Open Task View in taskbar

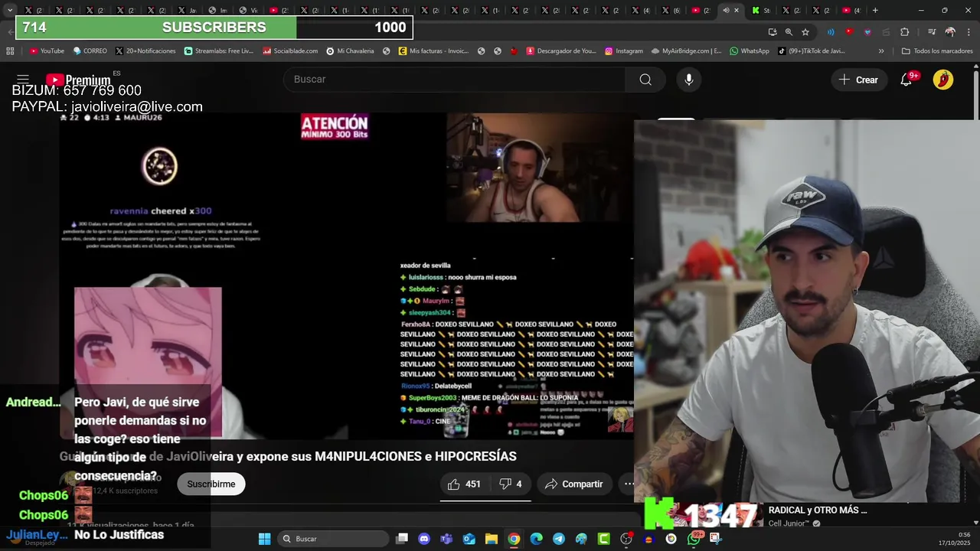click(x=402, y=539)
